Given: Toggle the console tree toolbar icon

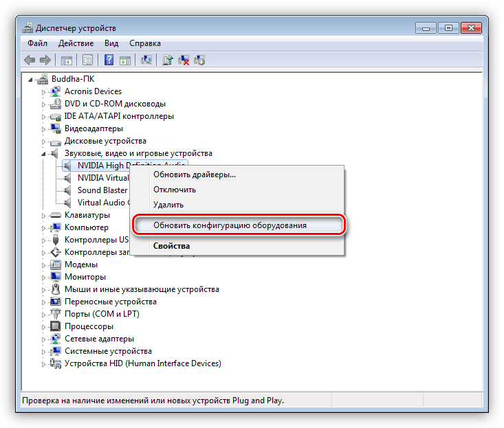Looking at the screenshot, I should pos(67,60).
